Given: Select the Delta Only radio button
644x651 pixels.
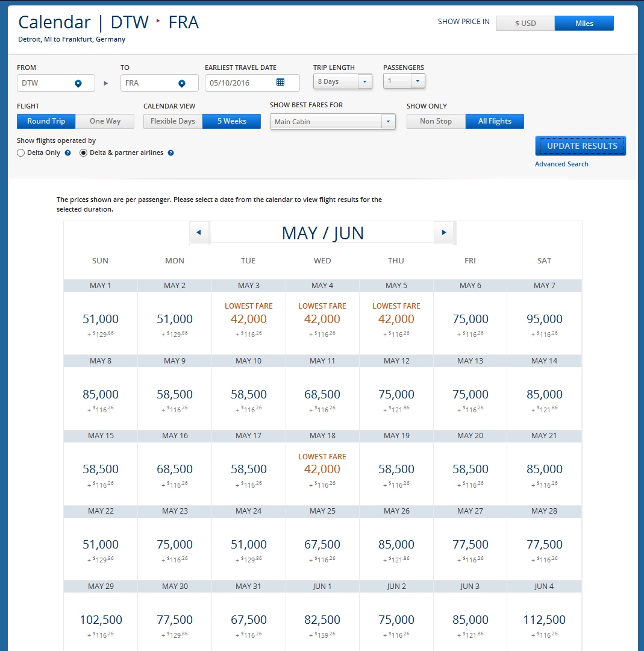Looking at the screenshot, I should point(22,153).
